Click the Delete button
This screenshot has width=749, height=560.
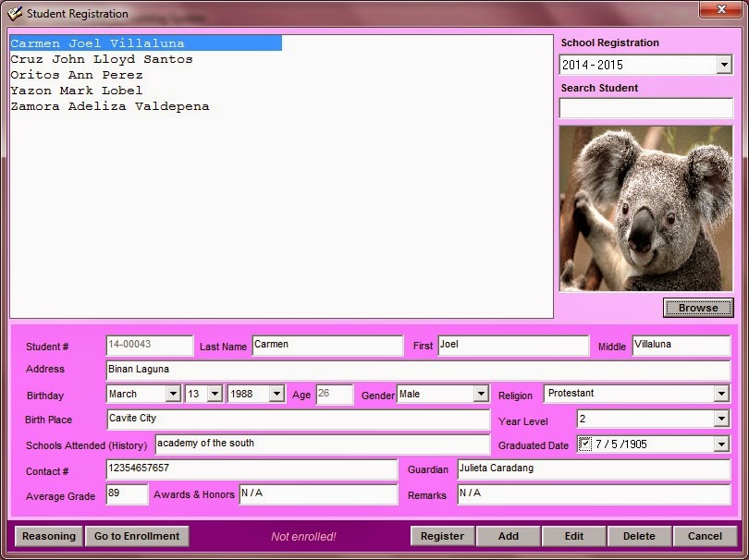pyautogui.click(x=639, y=536)
